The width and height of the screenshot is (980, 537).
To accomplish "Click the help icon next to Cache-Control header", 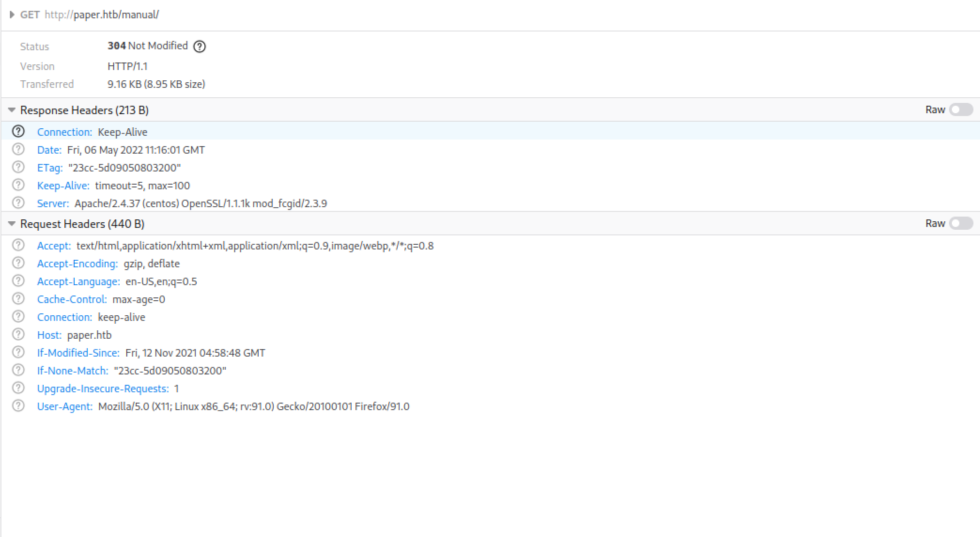I will pyautogui.click(x=18, y=299).
